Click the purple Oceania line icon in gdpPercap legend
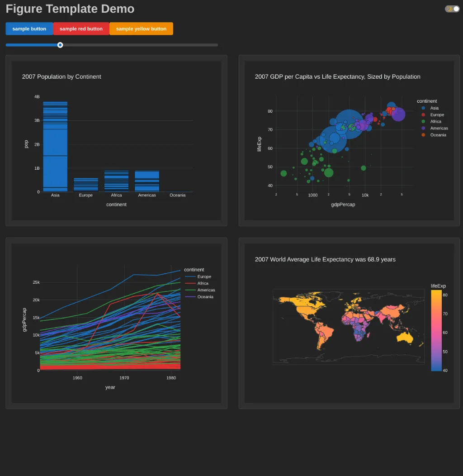Screen dimensions: 463x476 click(190, 297)
